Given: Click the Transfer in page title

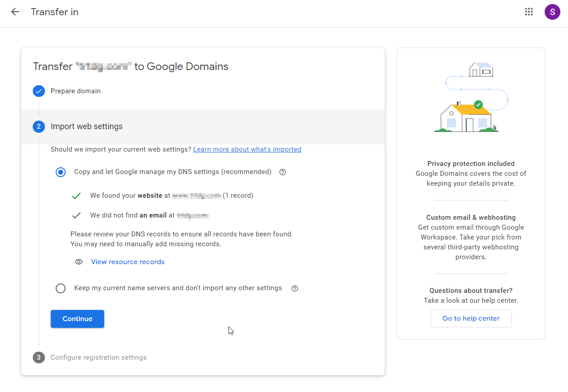Looking at the screenshot, I should [x=55, y=12].
